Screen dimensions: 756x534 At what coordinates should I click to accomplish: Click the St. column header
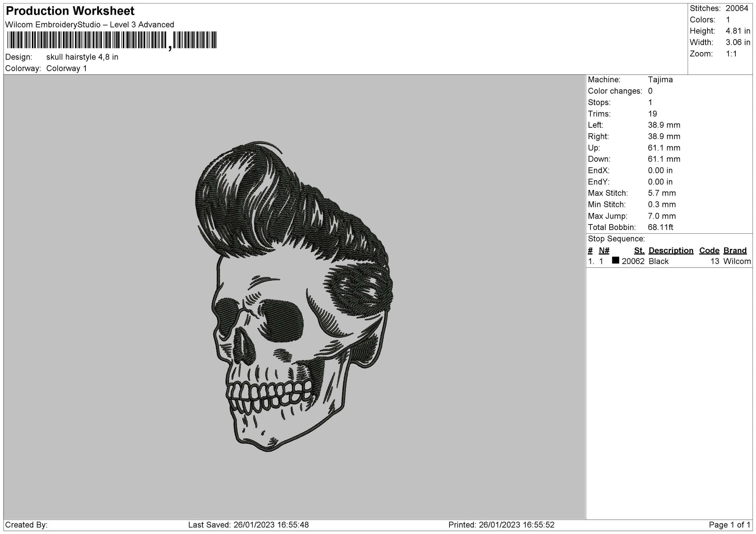click(x=639, y=250)
